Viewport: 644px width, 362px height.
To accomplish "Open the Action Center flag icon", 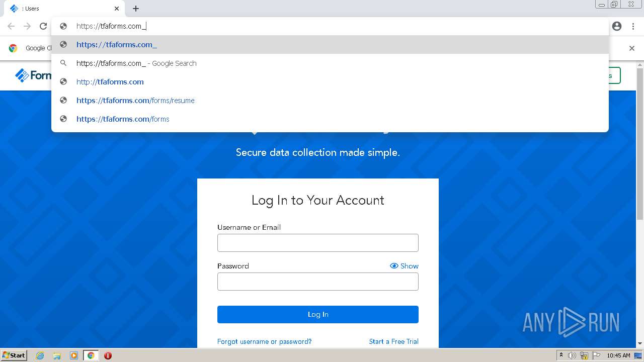I will click(x=596, y=355).
